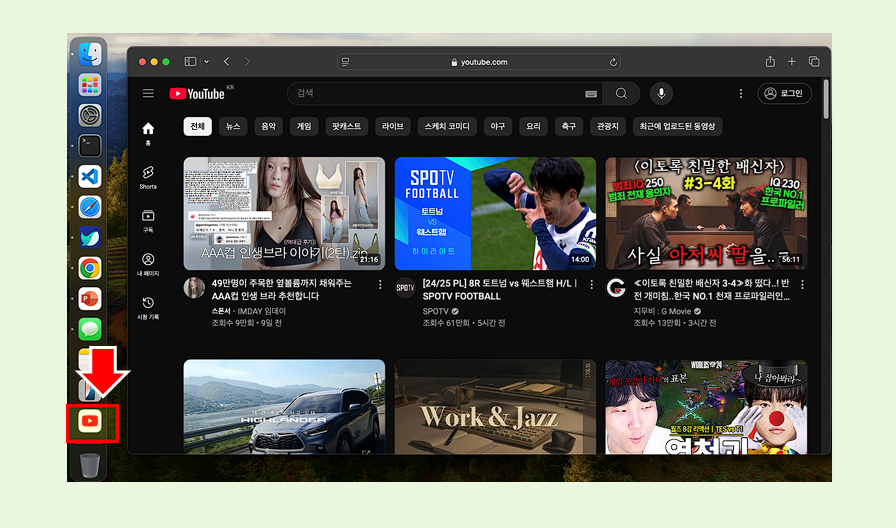Open more options for the SPOTV video

[x=591, y=285]
